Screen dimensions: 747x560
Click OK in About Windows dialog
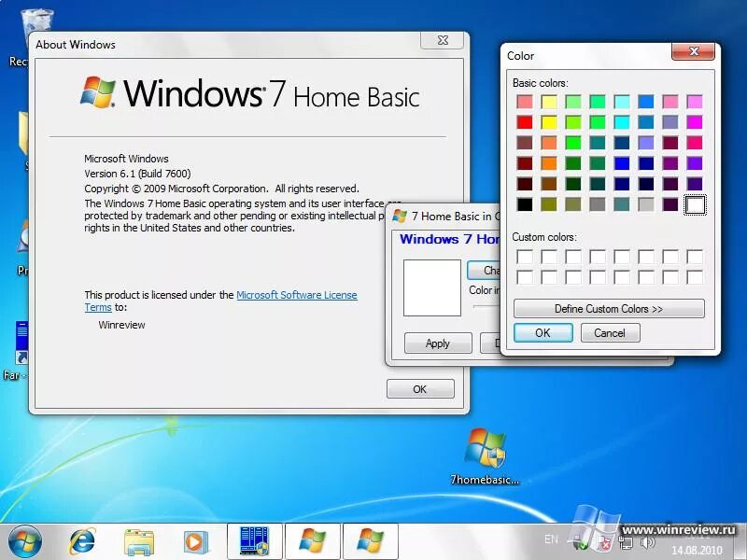(420, 389)
